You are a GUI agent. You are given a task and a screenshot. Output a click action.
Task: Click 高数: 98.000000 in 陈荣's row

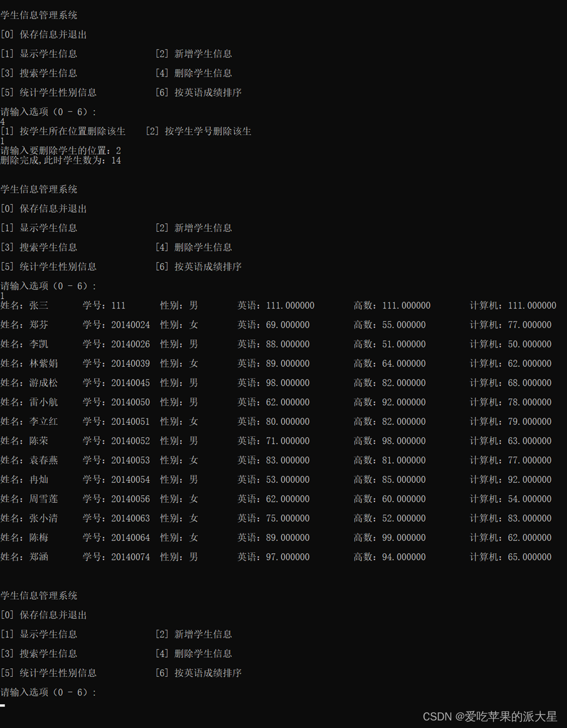click(390, 441)
